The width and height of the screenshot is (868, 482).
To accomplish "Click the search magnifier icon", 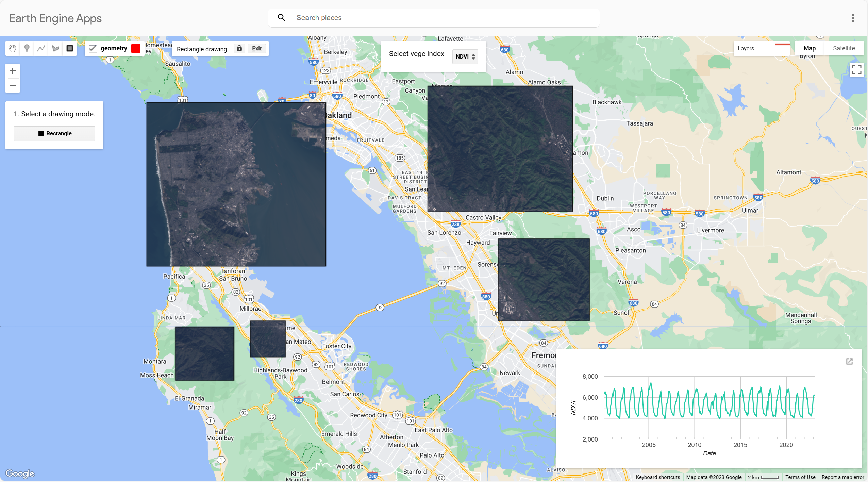I will coord(281,18).
